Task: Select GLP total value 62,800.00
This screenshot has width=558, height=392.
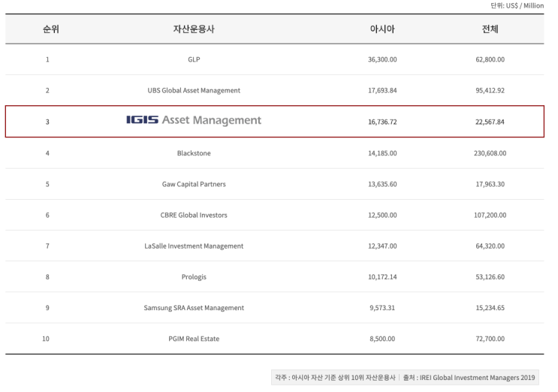Action: (x=490, y=59)
